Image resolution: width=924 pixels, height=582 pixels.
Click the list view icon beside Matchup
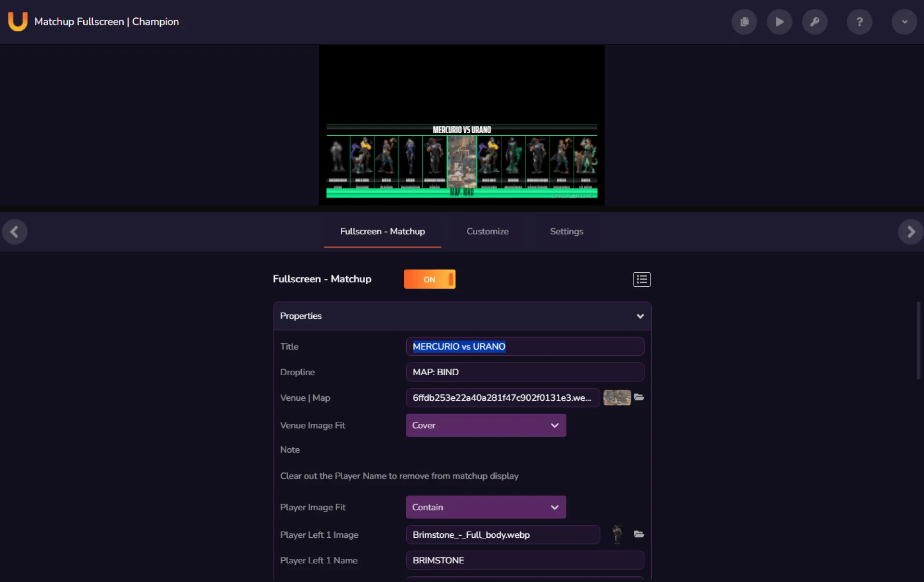[642, 279]
